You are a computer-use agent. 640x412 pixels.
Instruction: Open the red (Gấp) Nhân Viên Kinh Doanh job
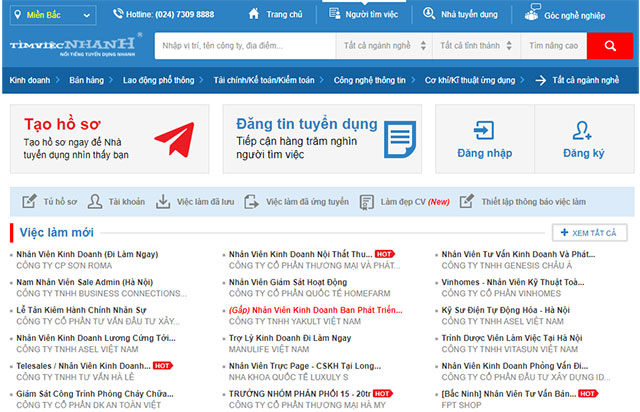(316, 310)
